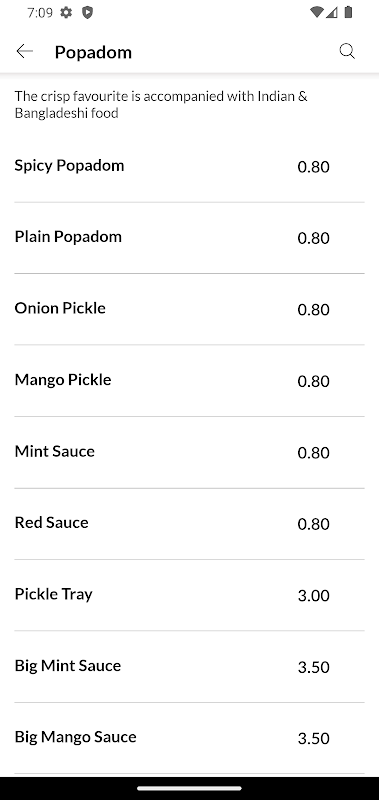Tap the Wi-Fi signal icon

(316, 12)
